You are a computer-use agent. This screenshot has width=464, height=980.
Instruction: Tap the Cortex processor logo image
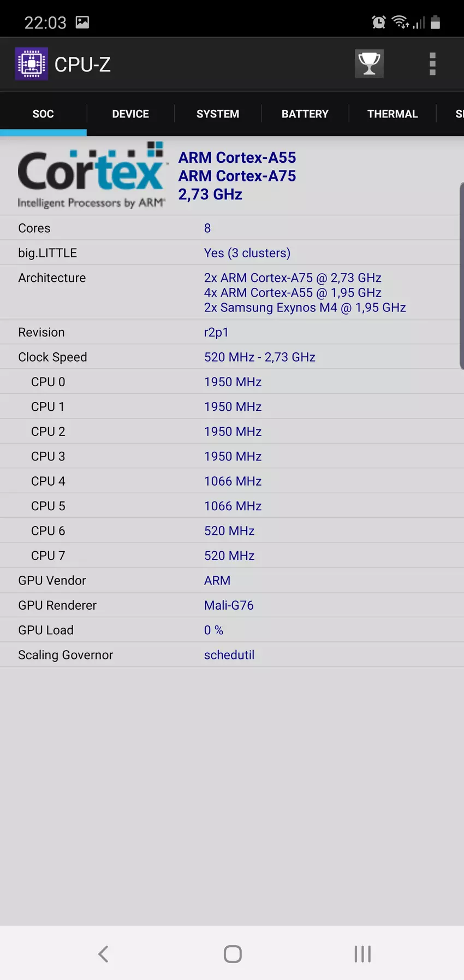click(x=91, y=176)
